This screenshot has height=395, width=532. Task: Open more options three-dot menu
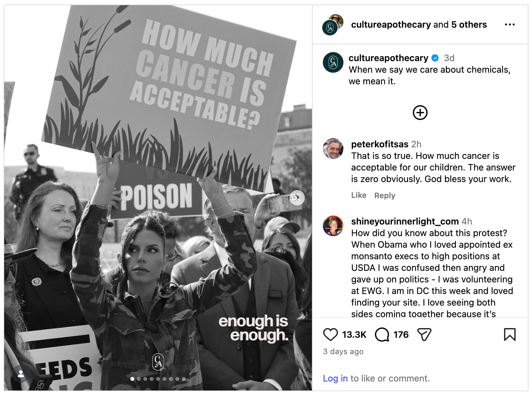tap(510, 24)
